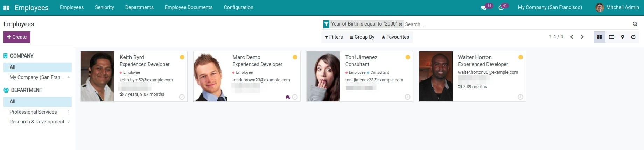This screenshot has width=644, height=150.
Task: Open the activities clock icon in navbar
Action: click(501, 8)
